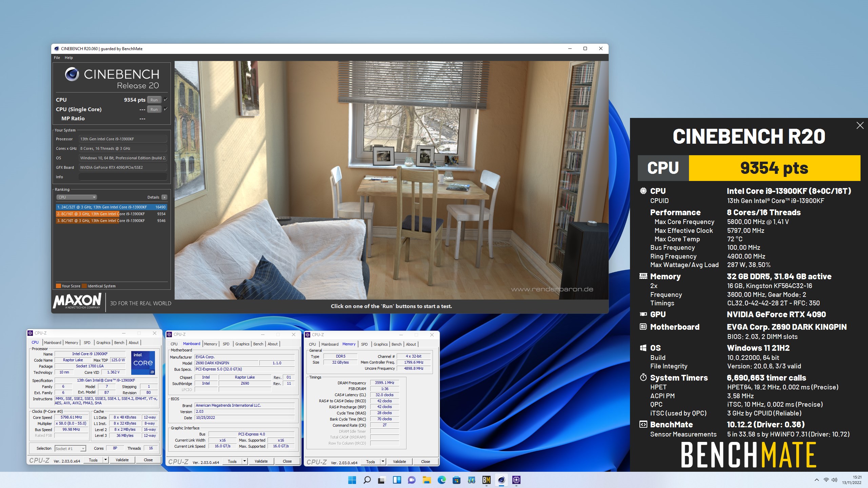Open Tools dropdown arrow in Mainboard CPU-Z window
Image resolution: width=868 pixels, height=488 pixels.
pos(244,461)
